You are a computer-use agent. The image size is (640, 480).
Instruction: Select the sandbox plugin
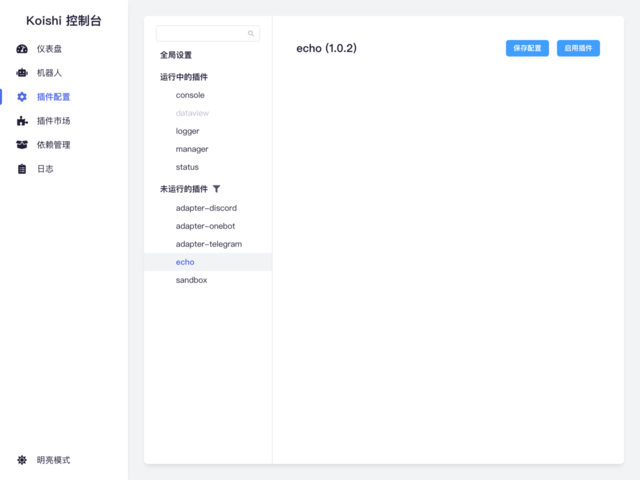191,280
